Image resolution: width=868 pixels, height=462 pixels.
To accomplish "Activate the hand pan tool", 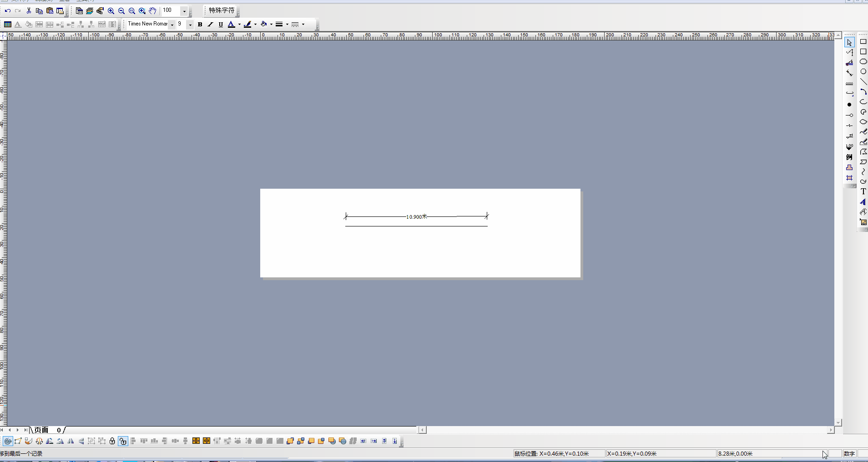I will pyautogui.click(x=152, y=11).
